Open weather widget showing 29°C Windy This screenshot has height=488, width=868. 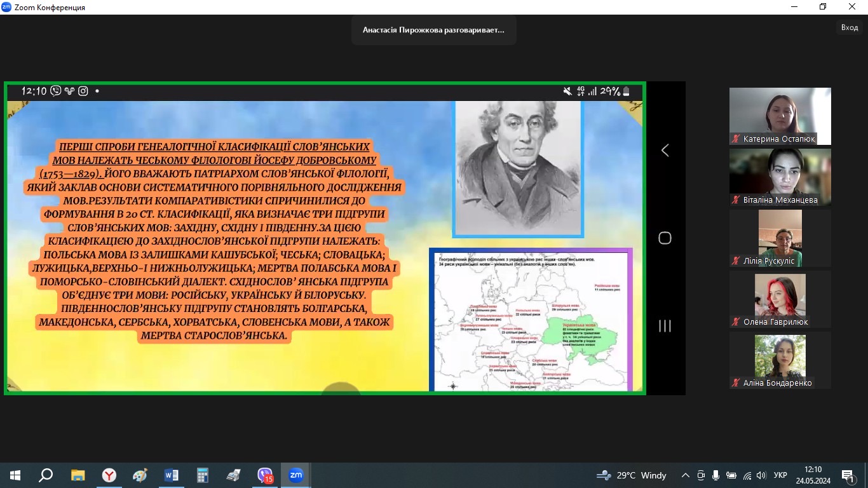click(632, 475)
